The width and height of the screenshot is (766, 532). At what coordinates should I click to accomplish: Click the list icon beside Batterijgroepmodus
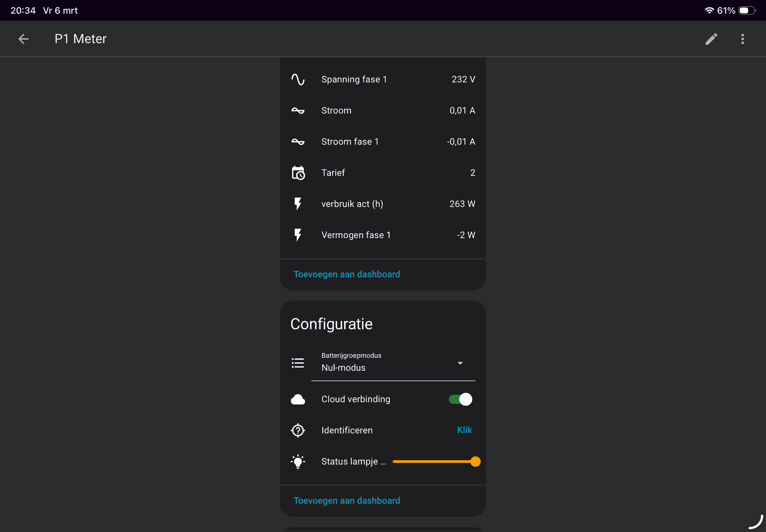coord(298,363)
